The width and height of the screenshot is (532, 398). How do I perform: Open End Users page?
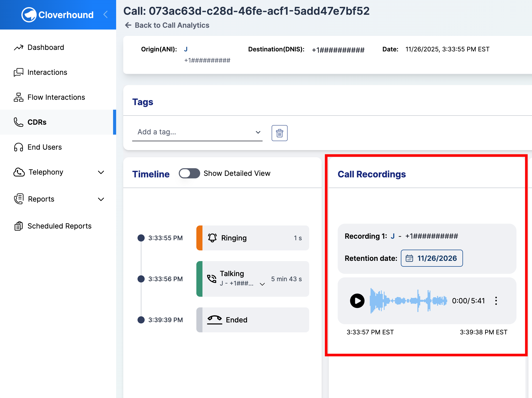click(x=58, y=147)
